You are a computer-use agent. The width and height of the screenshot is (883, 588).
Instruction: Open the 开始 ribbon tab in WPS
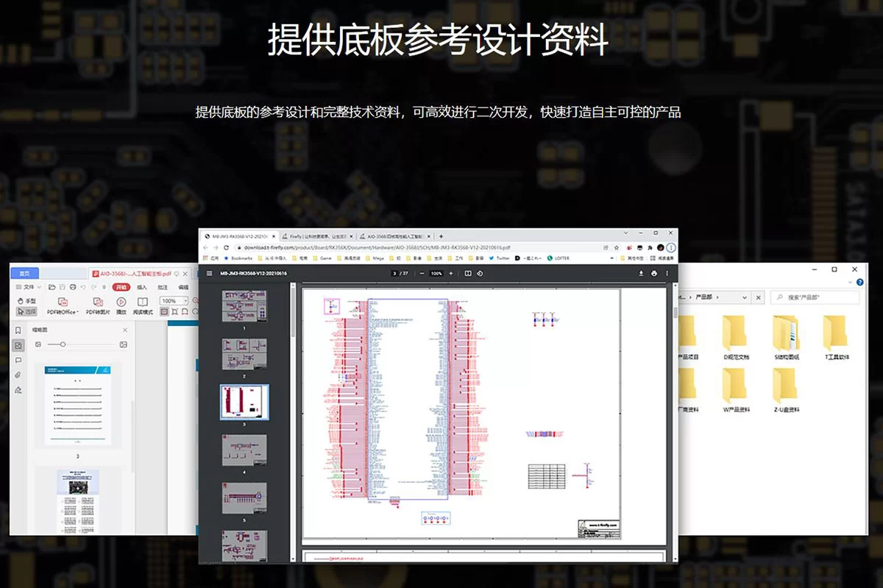121,287
